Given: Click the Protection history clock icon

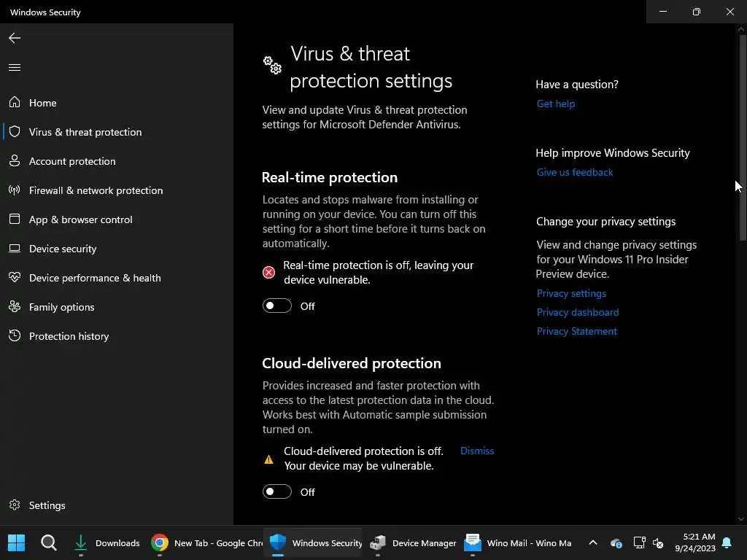Looking at the screenshot, I should click(15, 336).
